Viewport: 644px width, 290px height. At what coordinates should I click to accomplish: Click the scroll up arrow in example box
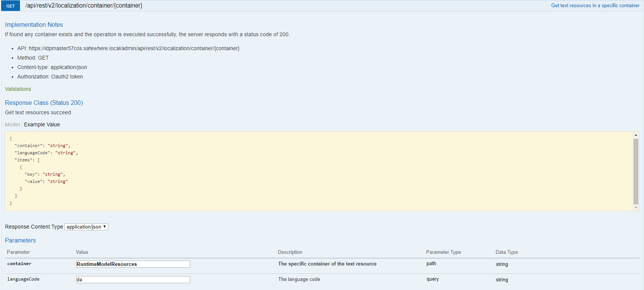tap(636, 135)
